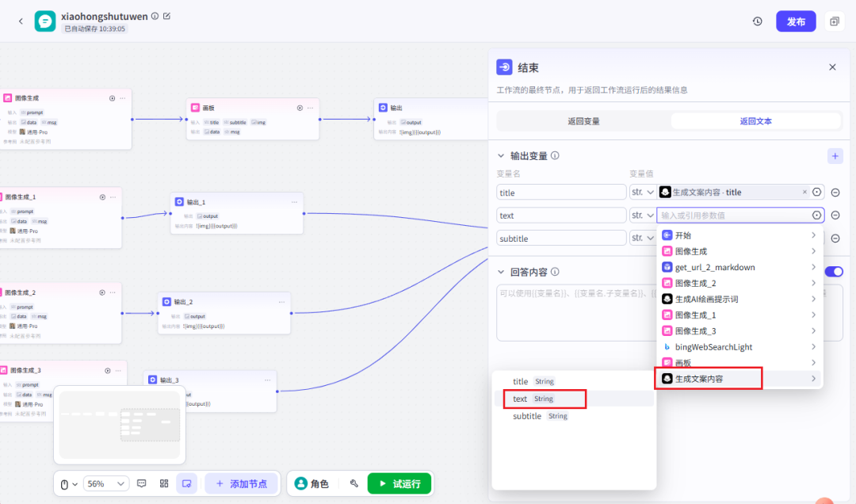The image size is (856, 504).
Task: Open the reference picker for the text value
Action: coord(816,215)
